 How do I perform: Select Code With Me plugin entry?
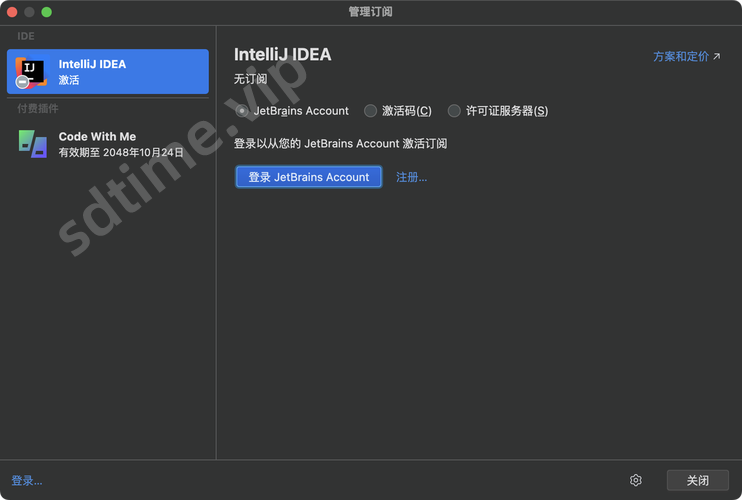coord(108,144)
